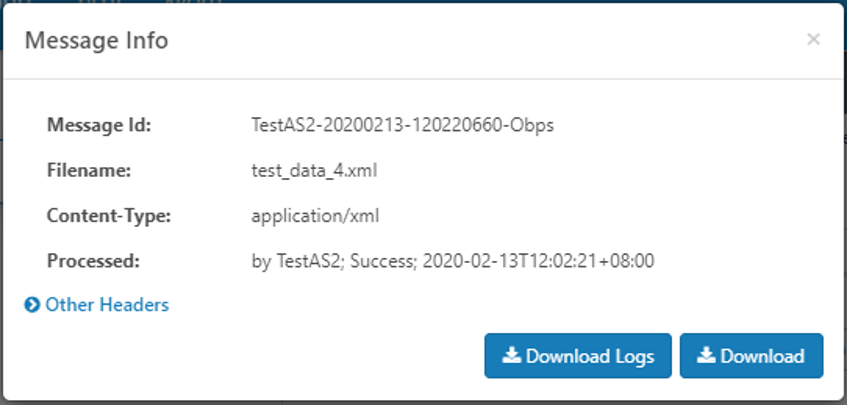Click the chevron icon beside Other Headers
Image resolution: width=847 pixels, height=405 pixels.
tap(32, 305)
